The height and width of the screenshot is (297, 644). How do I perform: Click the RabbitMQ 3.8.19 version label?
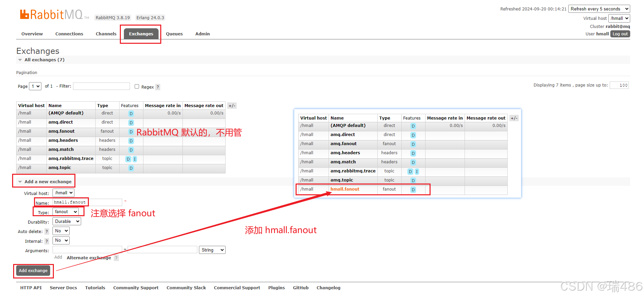[x=113, y=18]
